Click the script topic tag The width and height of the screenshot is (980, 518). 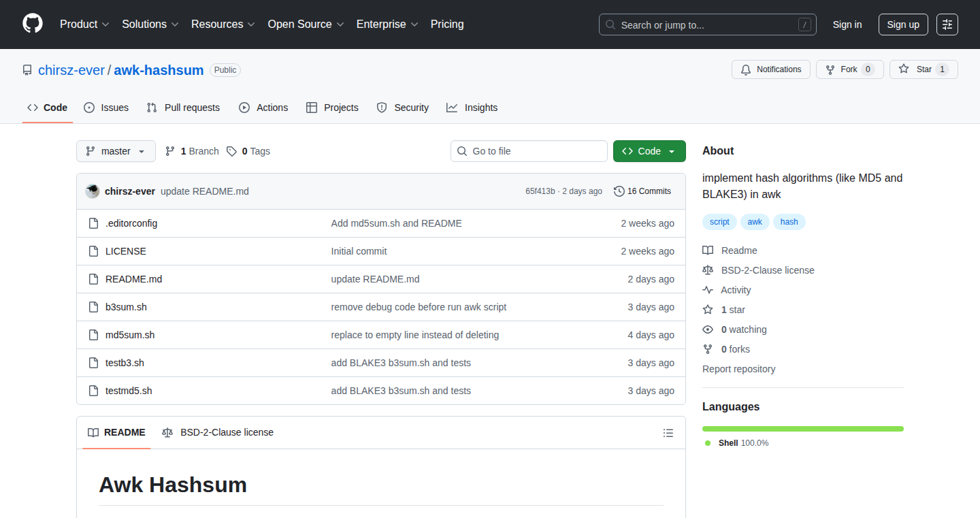pyautogui.click(x=719, y=222)
